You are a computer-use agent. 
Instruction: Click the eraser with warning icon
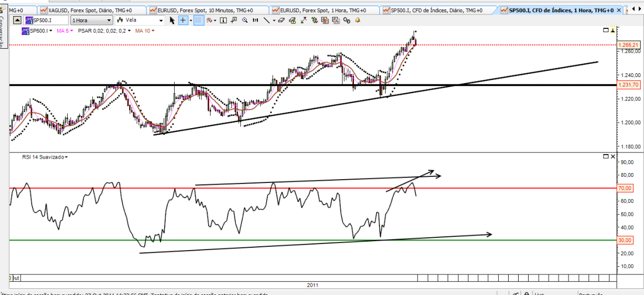292,20
